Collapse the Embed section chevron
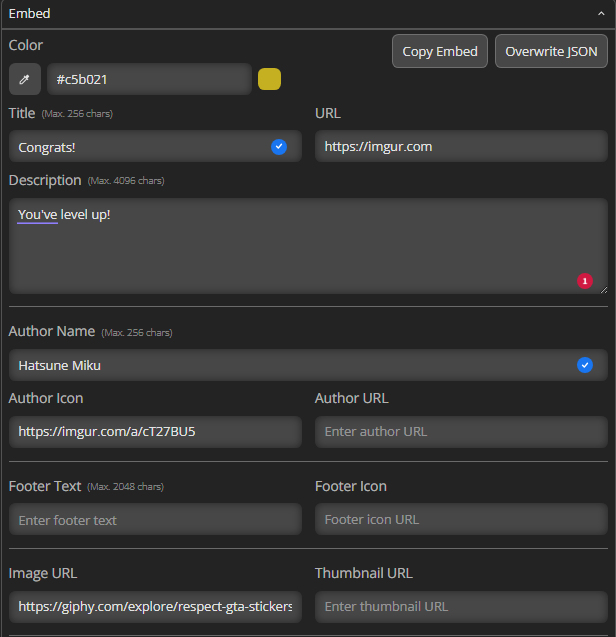 pyautogui.click(x=601, y=14)
